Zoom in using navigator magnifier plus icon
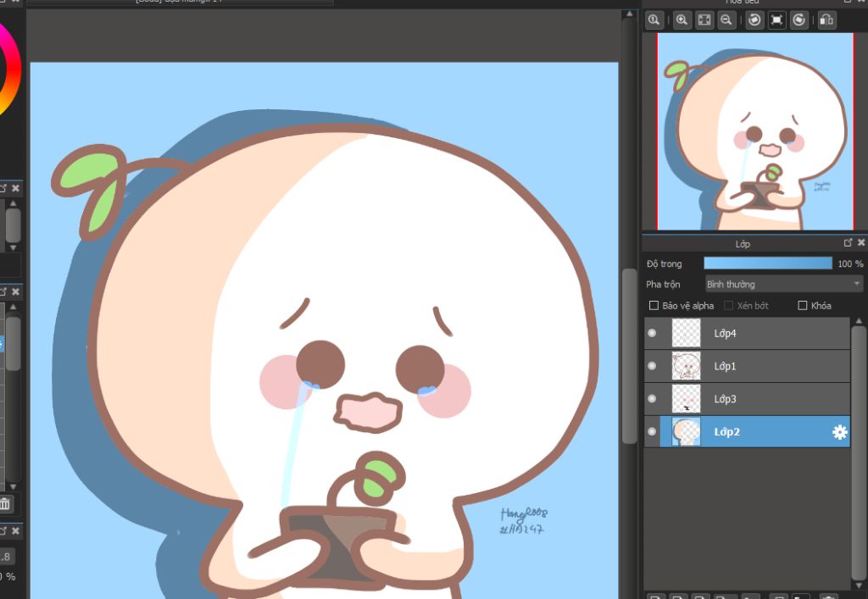The image size is (868, 599). (x=682, y=20)
